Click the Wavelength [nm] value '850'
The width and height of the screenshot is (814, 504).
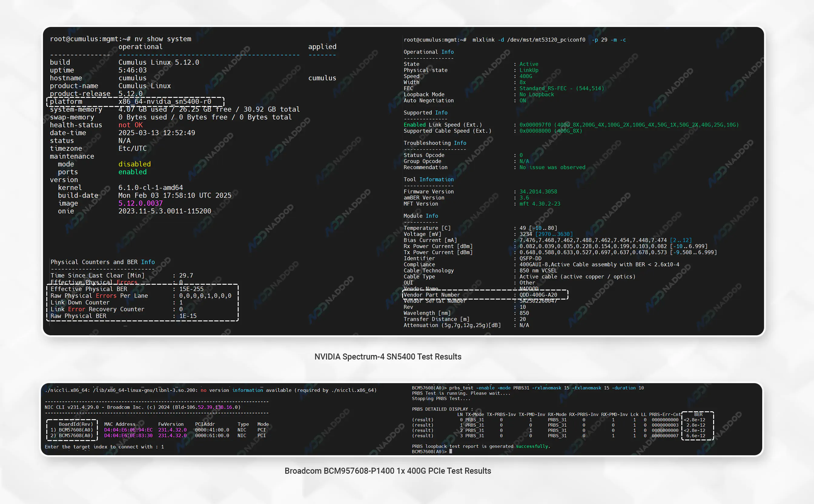coord(524,313)
